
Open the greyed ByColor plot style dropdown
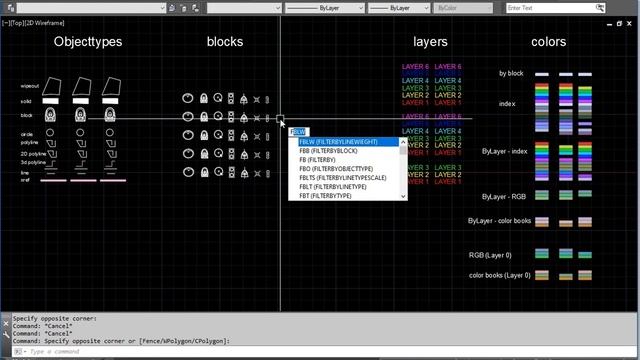tap(463, 8)
